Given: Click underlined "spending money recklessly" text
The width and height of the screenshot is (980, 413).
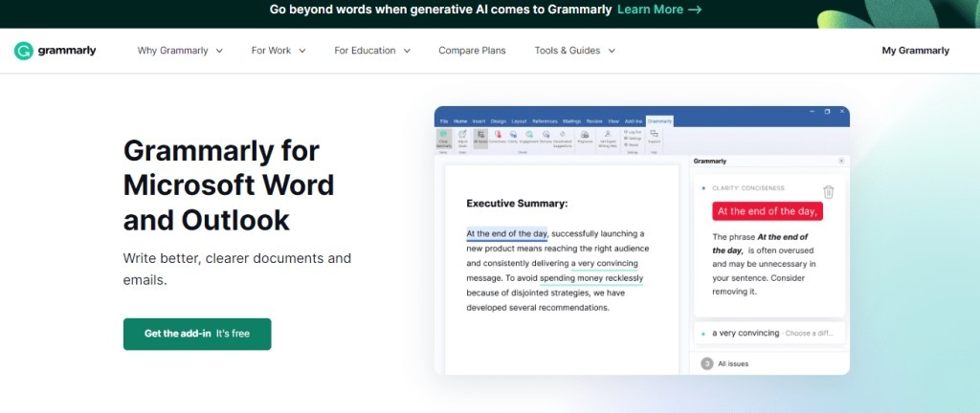Looking at the screenshot, I should click(591, 278).
